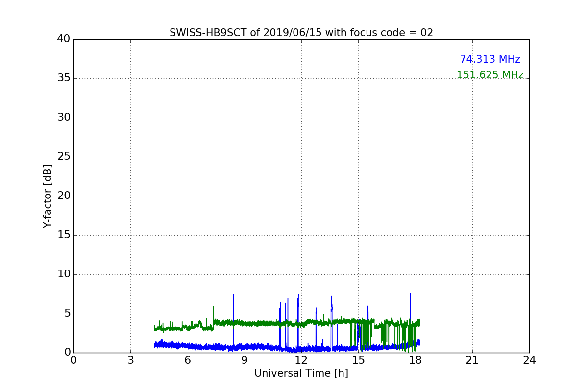This screenshot has width=588, height=392.
Task: Select the 20 tick label on Y-axis
Action: [x=63, y=196]
